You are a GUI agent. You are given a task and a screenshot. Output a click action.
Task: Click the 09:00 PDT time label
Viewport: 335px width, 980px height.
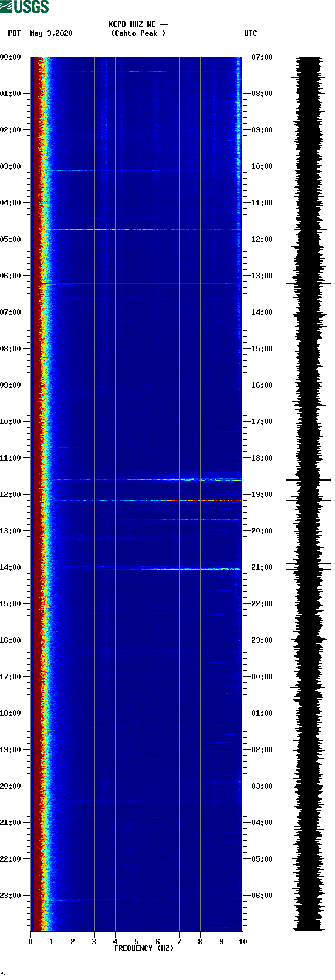pos(11,385)
